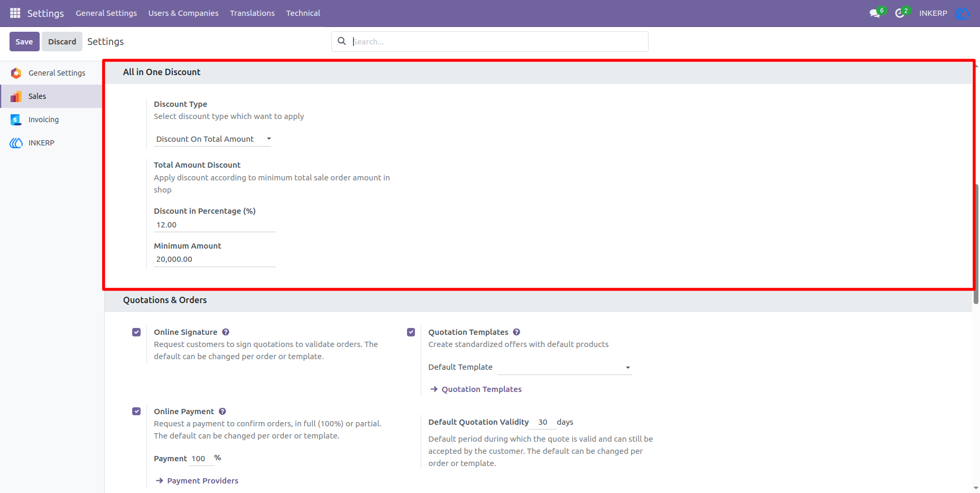The height and width of the screenshot is (493, 980).
Task: Click the General Settings sidebar icon
Action: 16,73
